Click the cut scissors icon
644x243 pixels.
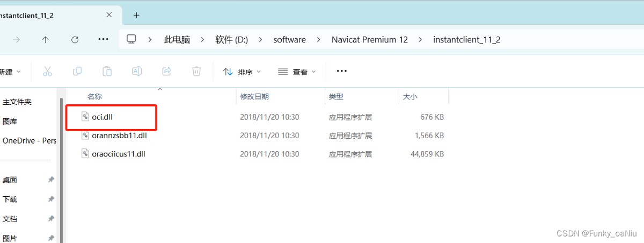[x=47, y=72]
